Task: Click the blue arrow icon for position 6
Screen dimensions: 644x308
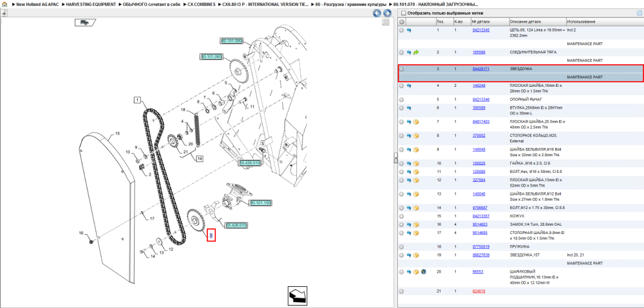Action: pyautogui.click(x=409, y=108)
